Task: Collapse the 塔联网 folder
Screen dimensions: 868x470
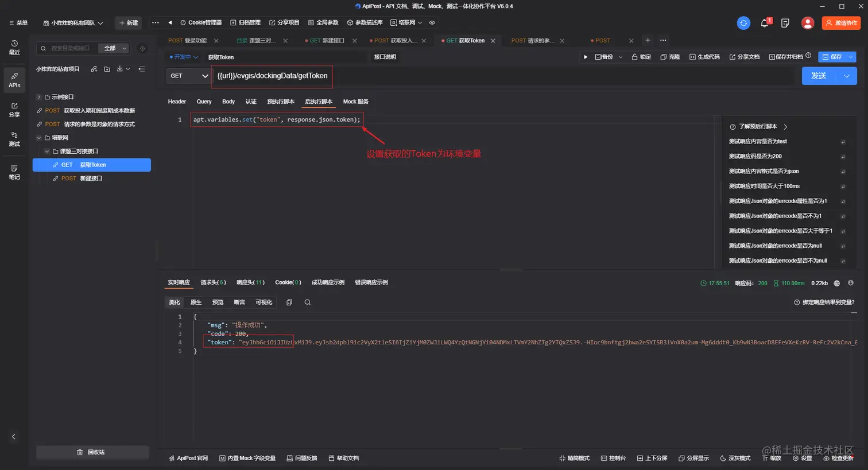Action: point(38,138)
